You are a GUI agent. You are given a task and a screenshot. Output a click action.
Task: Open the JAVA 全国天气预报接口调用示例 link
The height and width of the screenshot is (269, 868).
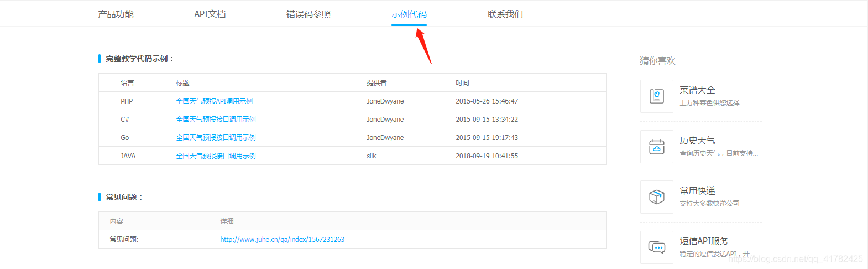pyautogui.click(x=216, y=156)
